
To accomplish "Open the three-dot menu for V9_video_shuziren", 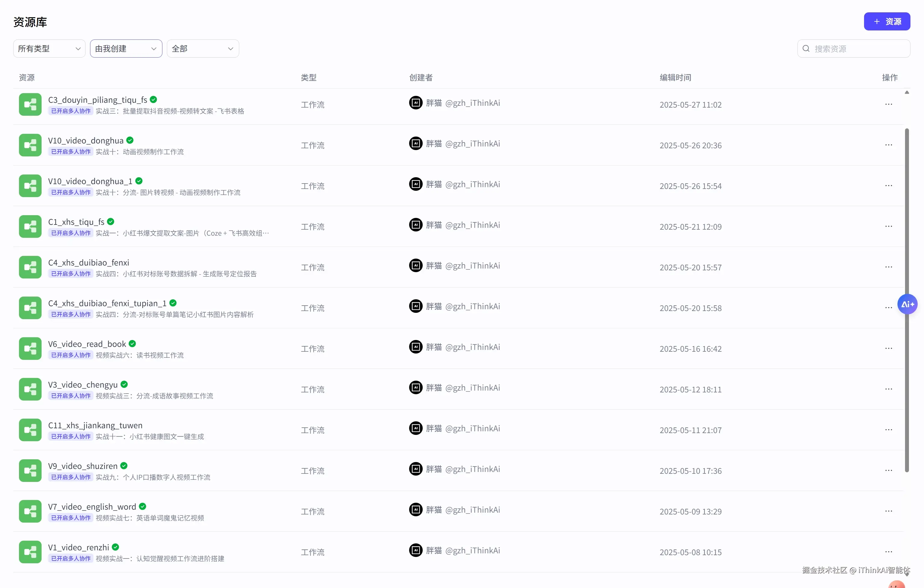I will click(x=888, y=470).
